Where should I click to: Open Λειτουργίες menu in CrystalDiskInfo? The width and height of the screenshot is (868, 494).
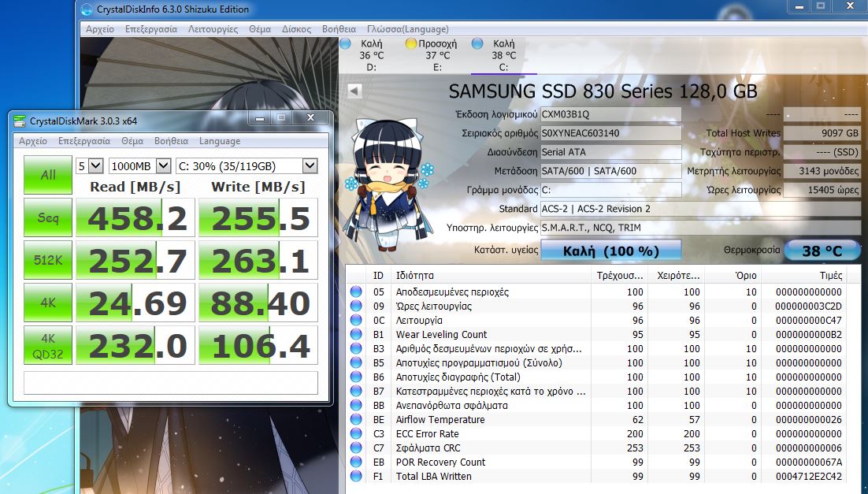[x=213, y=29]
